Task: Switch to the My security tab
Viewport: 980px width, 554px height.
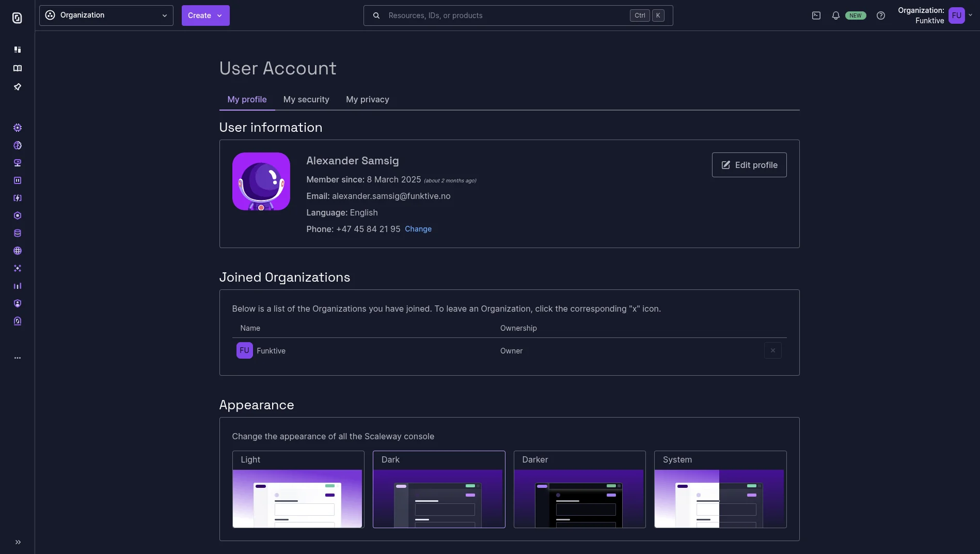Action: [x=306, y=99]
